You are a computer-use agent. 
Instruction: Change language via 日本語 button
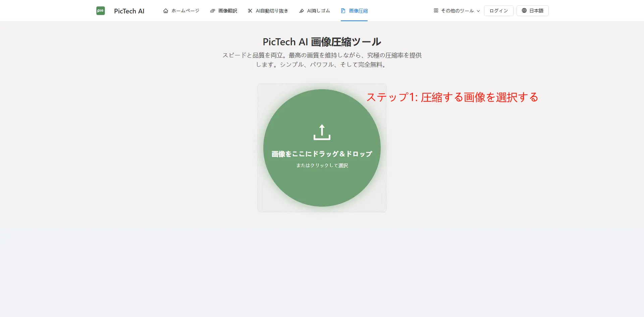tap(533, 11)
